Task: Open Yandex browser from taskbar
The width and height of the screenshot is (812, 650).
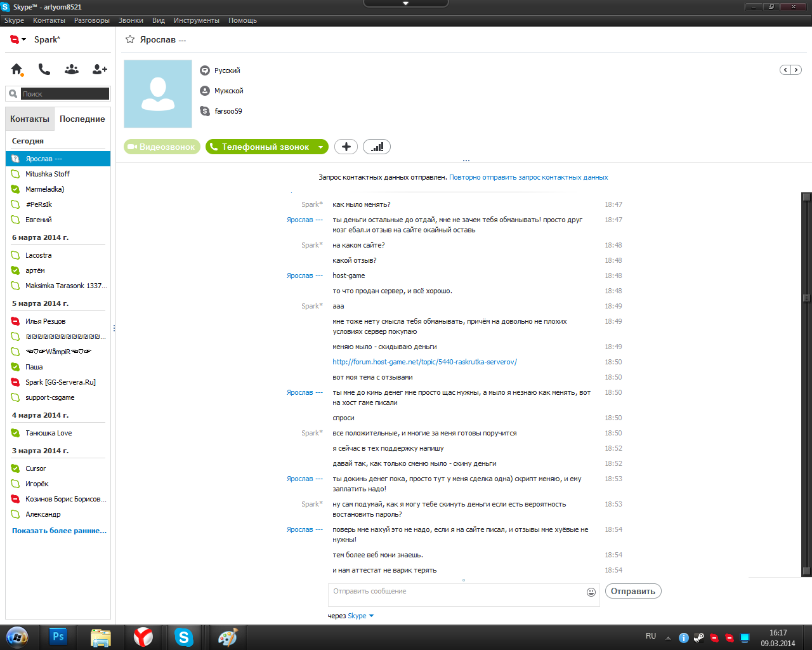Action: click(143, 637)
